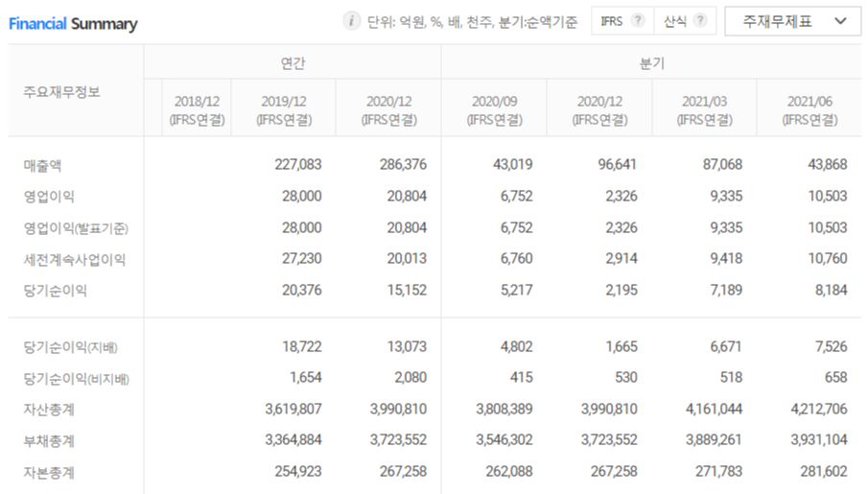Click the 6,760 value
This screenshot has width=868, height=494.
pos(516,259)
